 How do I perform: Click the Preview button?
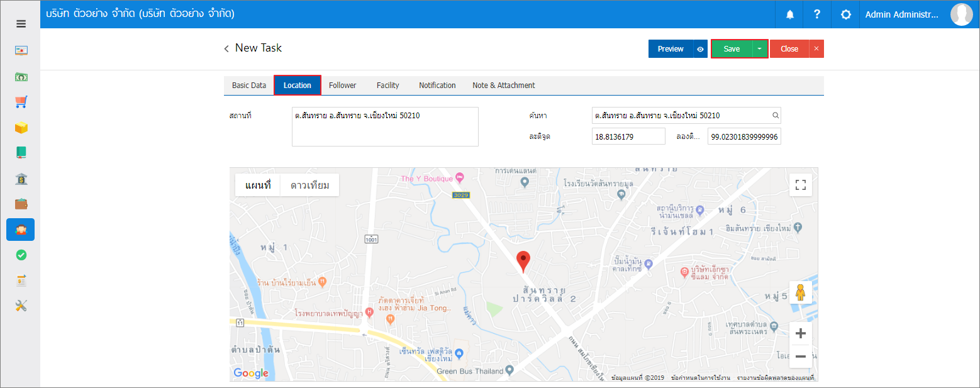tap(671, 49)
